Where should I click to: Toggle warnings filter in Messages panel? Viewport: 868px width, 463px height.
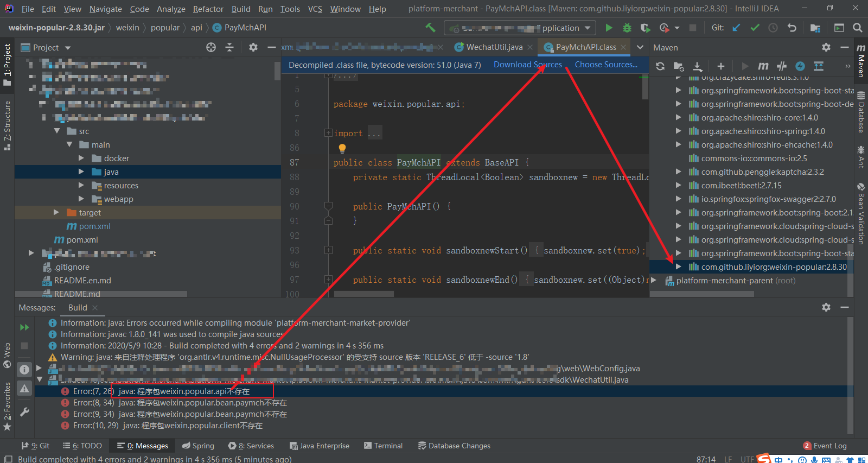24,389
